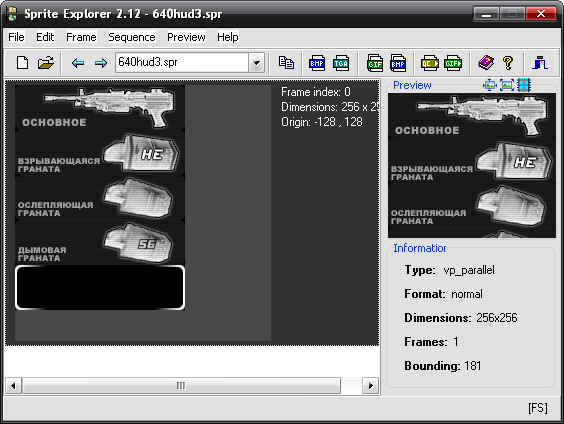
Task: Click the stacked GIF export icon
Action: coord(375,63)
